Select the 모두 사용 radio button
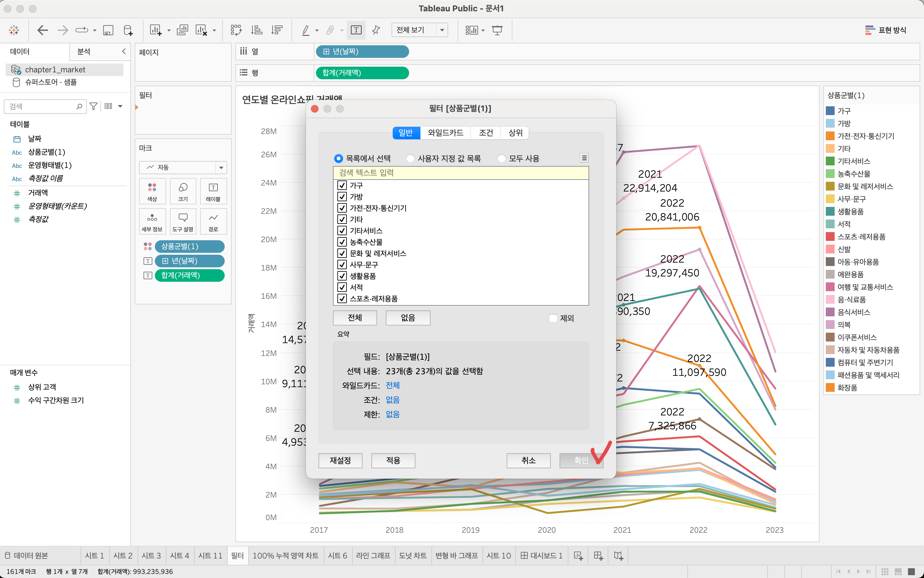The height and width of the screenshot is (578, 924). [x=501, y=158]
